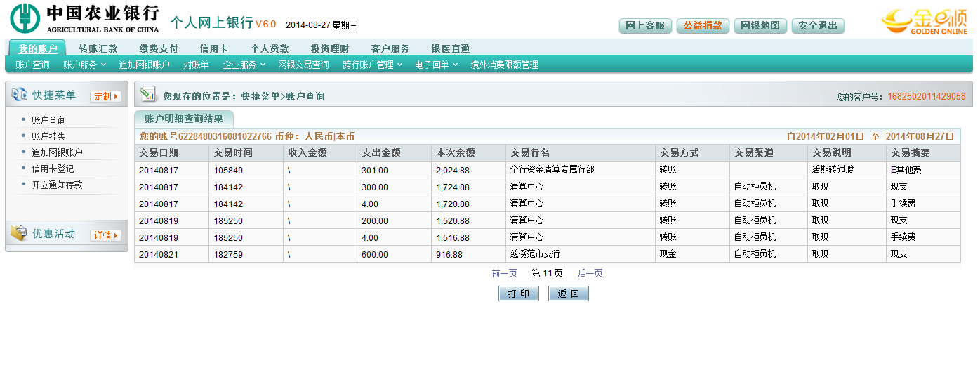
Task: Select 账户挂失 in the quick menu list
Action: [x=48, y=136]
